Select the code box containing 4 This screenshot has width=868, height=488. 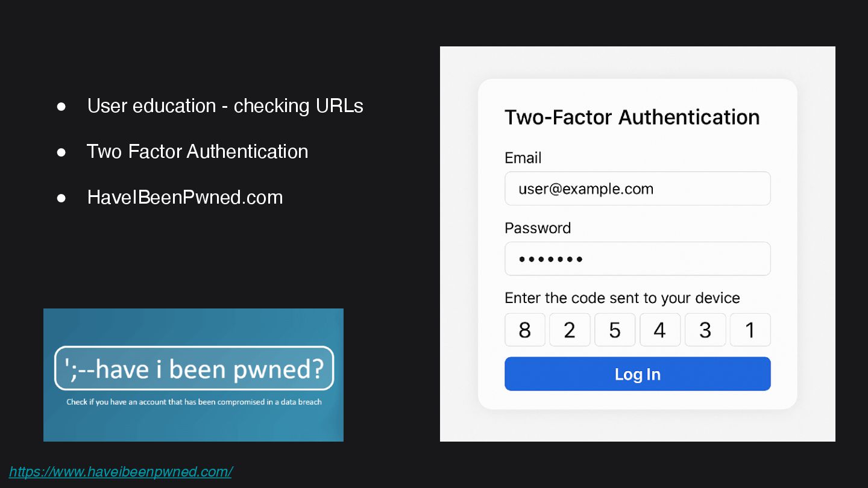coord(660,330)
